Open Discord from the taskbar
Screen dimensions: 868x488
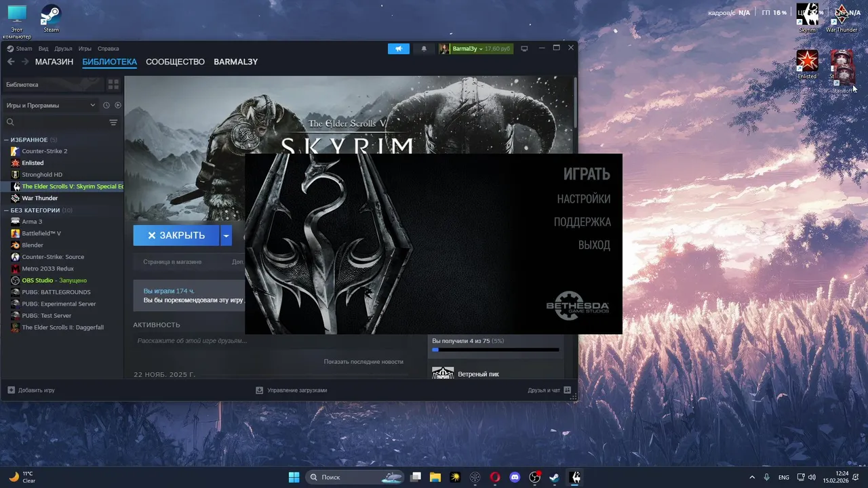click(x=515, y=477)
